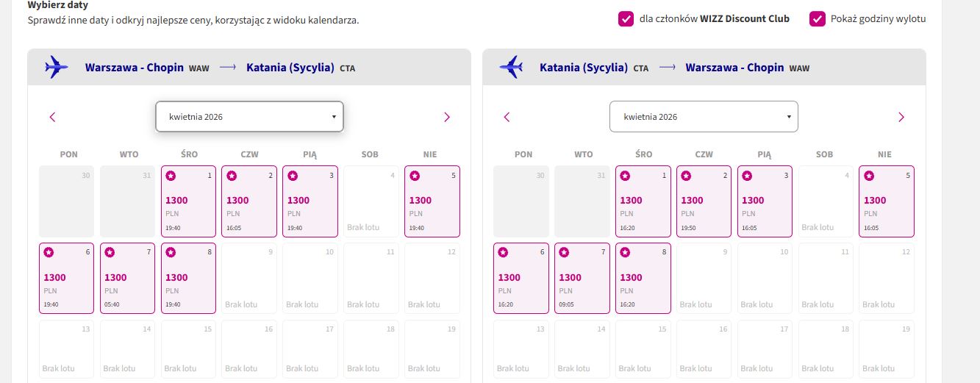Click discount star badge on outbound April 6
Viewport: 980px width, 383px height.
coord(49,252)
